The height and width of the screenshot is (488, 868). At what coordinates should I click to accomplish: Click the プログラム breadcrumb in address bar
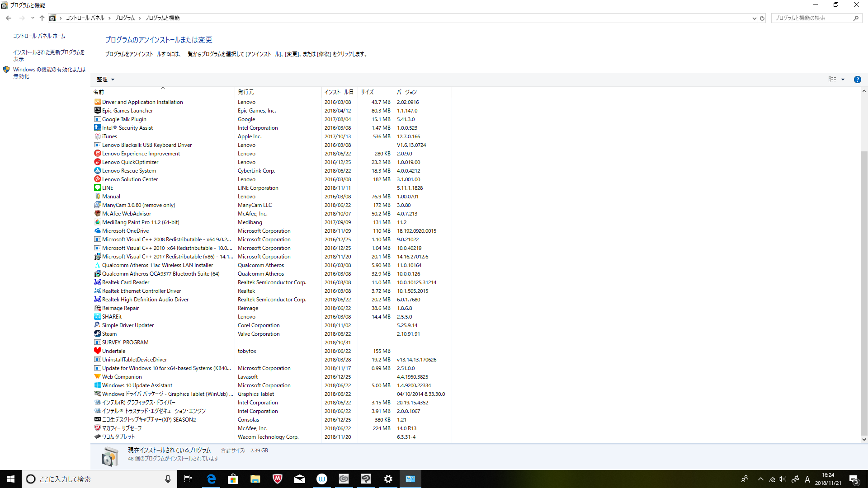pyautogui.click(x=124, y=18)
